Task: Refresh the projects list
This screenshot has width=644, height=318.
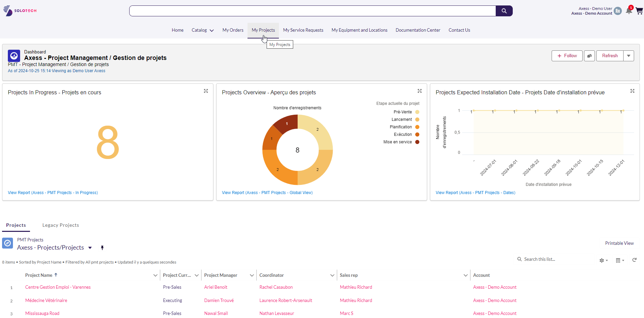Action: [x=634, y=260]
